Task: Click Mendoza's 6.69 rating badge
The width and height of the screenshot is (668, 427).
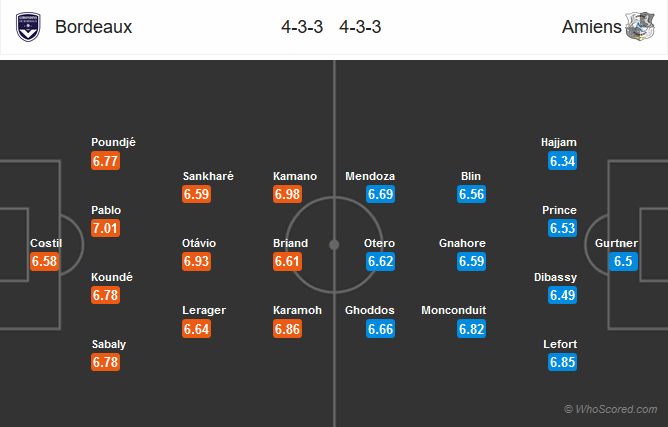Action: 380,194
